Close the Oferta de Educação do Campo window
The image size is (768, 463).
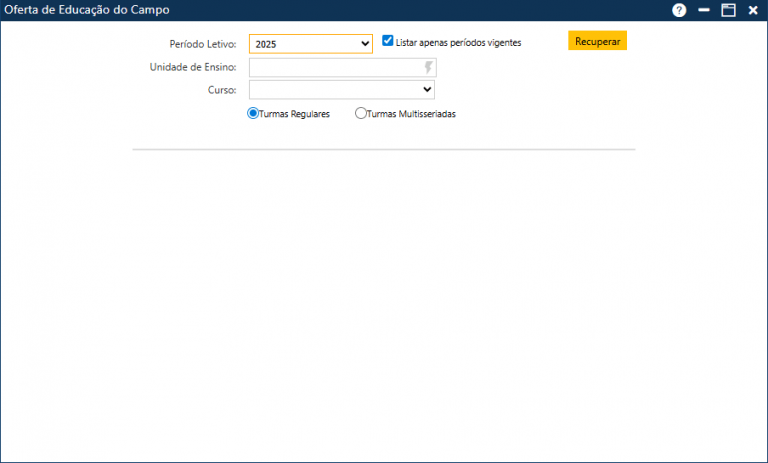coord(753,10)
